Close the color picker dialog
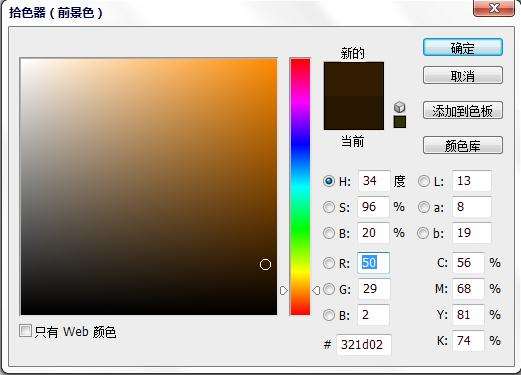This screenshot has height=375, width=521. tap(494, 8)
